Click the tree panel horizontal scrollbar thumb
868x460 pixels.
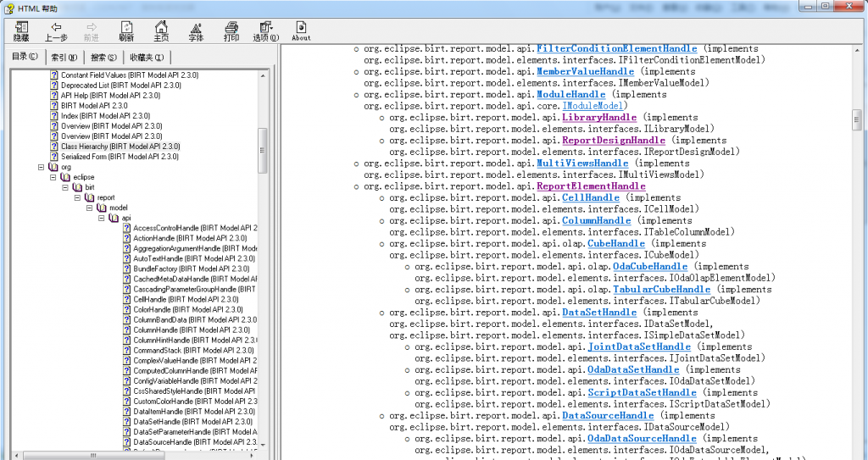click(93, 455)
